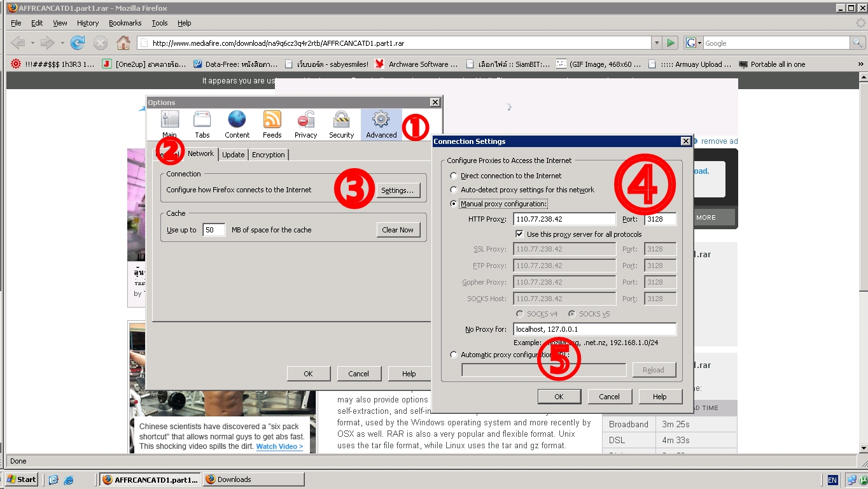Open the 'SiamBIT' bookmark
The height and width of the screenshot is (489, 868).
(508, 64)
